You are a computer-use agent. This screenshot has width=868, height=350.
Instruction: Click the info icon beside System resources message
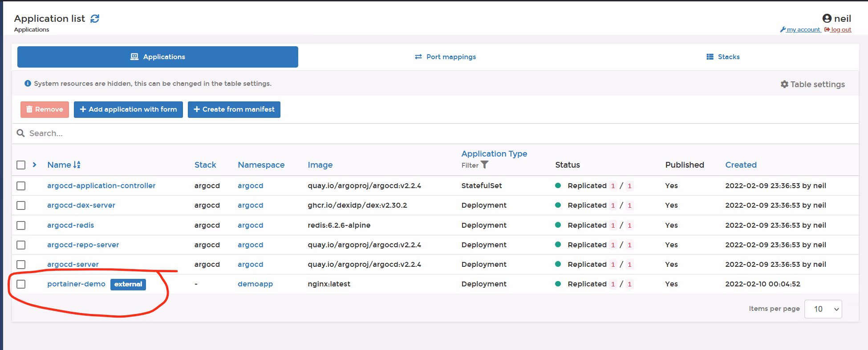click(x=28, y=83)
